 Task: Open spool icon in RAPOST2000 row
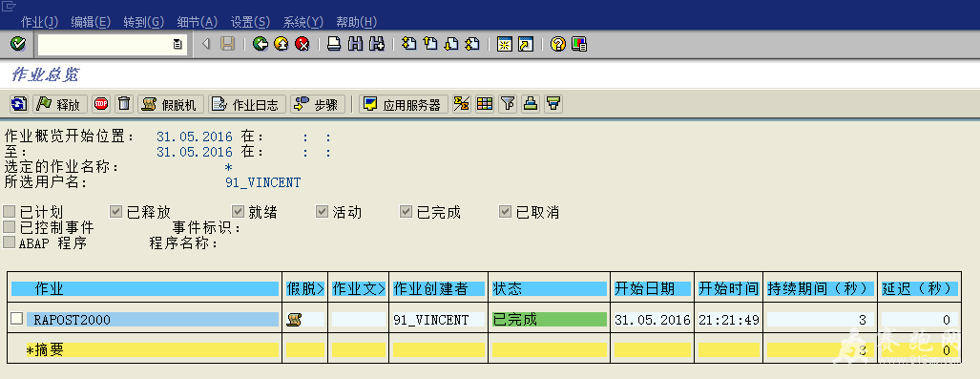click(293, 320)
